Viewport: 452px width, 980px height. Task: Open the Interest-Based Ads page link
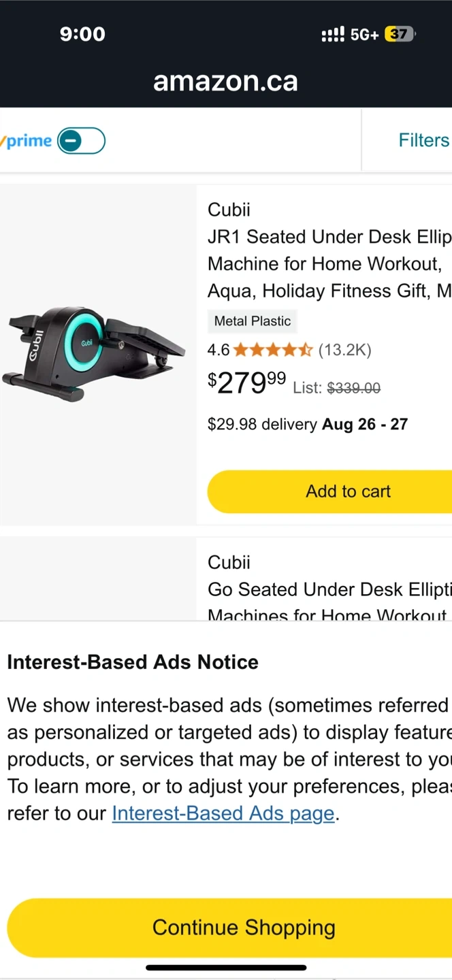(223, 813)
